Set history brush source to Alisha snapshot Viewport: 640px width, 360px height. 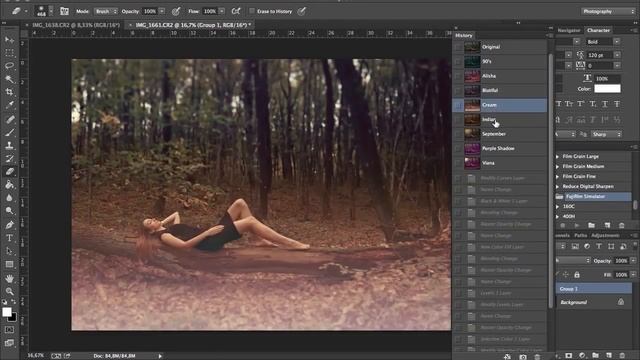[458, 76]
